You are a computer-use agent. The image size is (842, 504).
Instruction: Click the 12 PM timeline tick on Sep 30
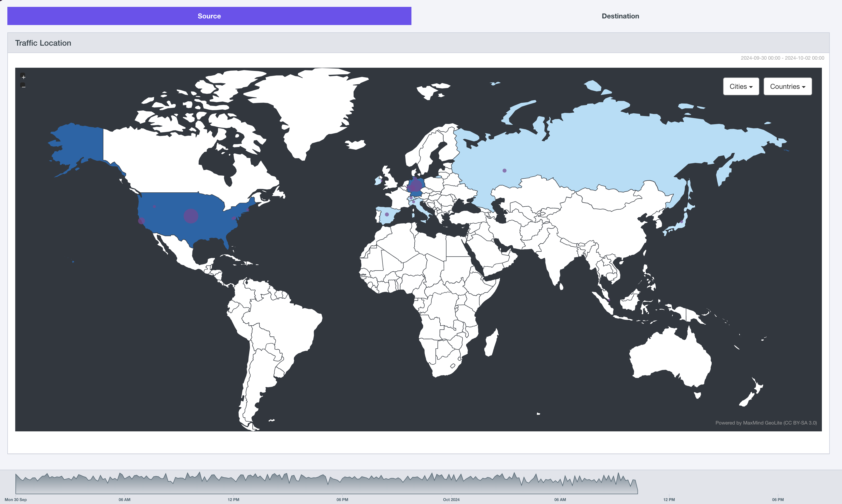coord(233,500)
